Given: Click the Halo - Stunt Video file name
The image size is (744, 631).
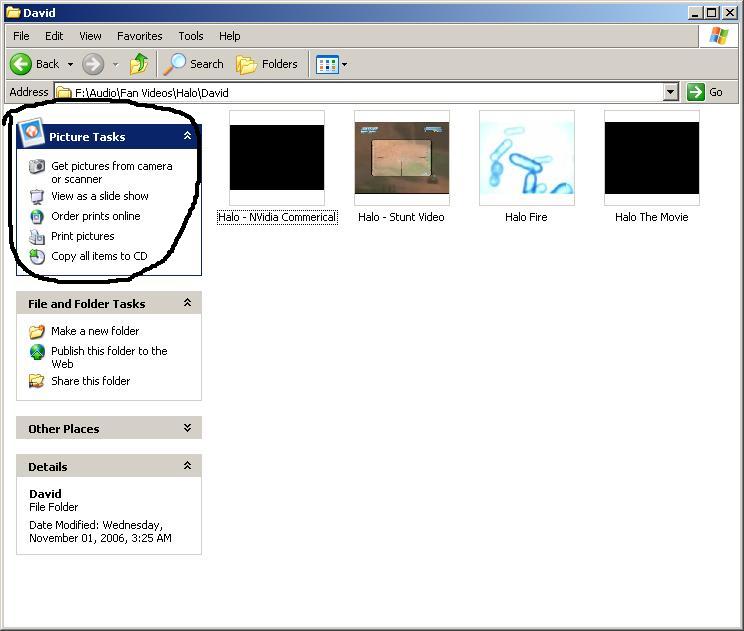Looking at the screenshot, I should (x=401, y=217).
